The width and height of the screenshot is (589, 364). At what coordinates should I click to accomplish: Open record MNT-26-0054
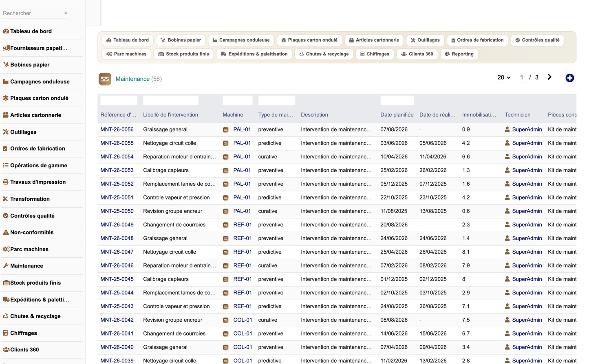tap(117, 157)
